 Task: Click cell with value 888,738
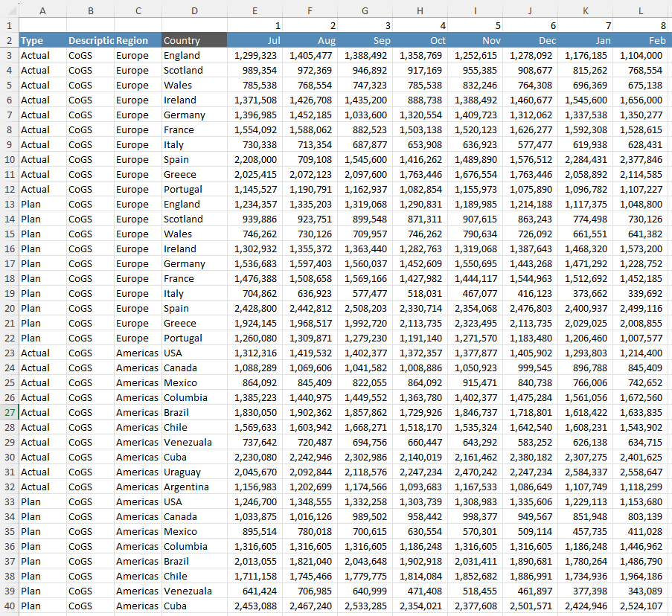(x=420, y=100)
